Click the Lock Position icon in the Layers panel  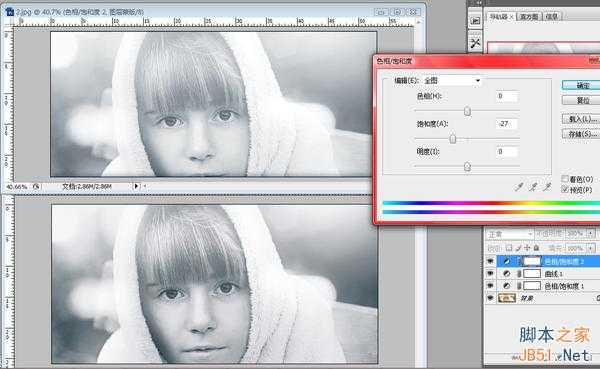pos(527,248)
